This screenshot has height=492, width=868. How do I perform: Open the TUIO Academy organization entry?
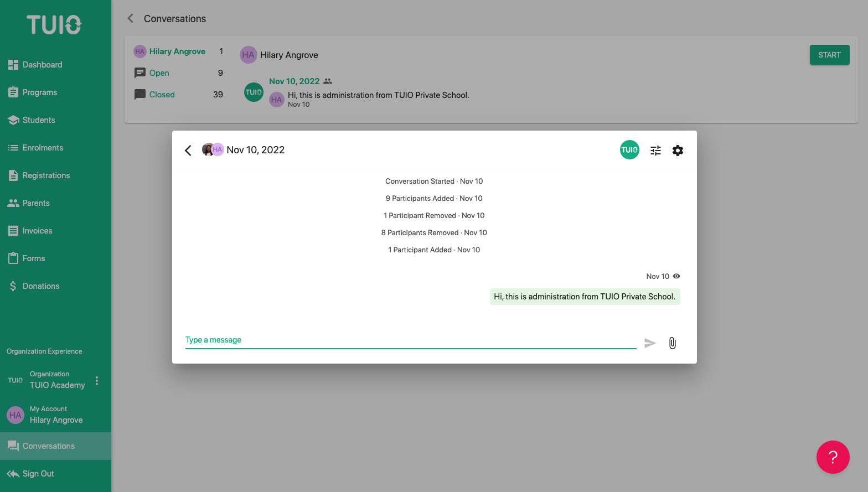[46, 380]
